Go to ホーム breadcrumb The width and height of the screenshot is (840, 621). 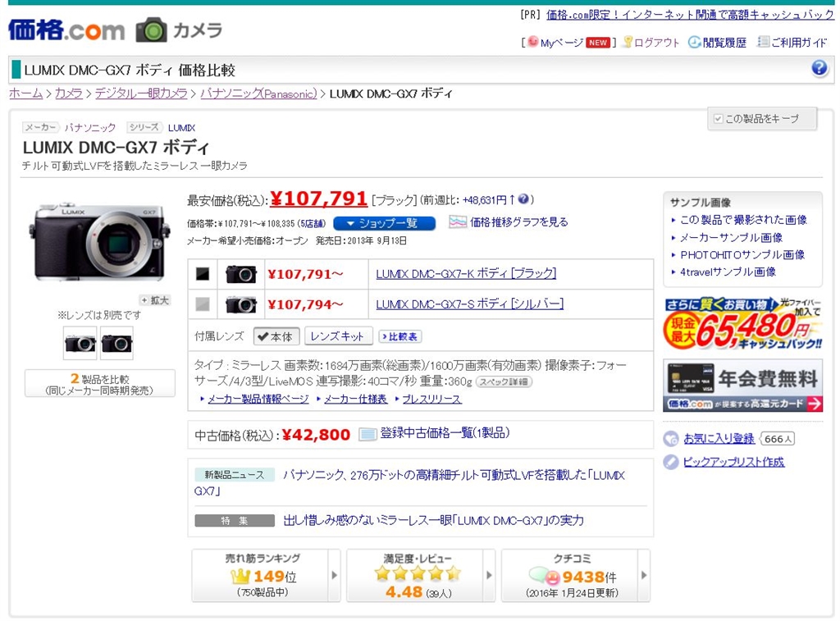(25, 94)
